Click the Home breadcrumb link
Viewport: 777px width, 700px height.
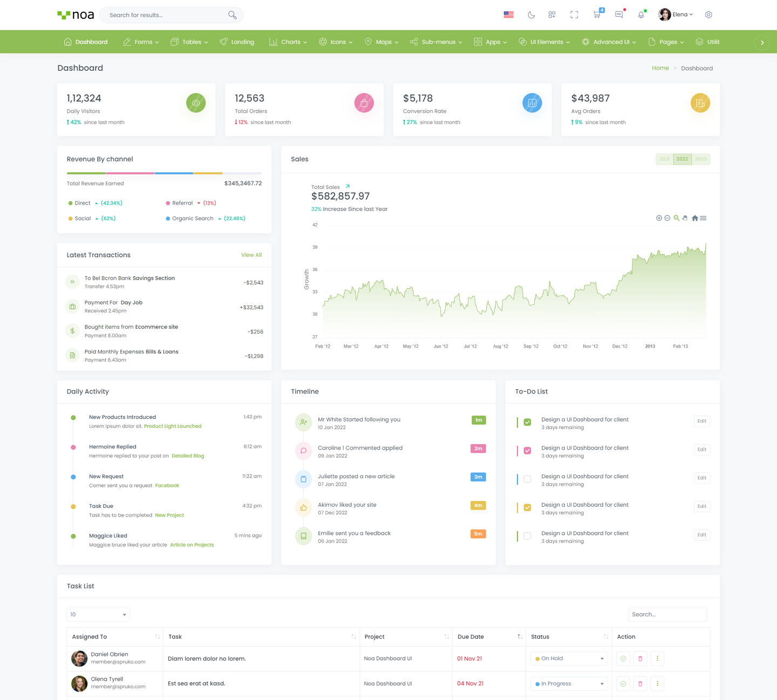(660, 68)
